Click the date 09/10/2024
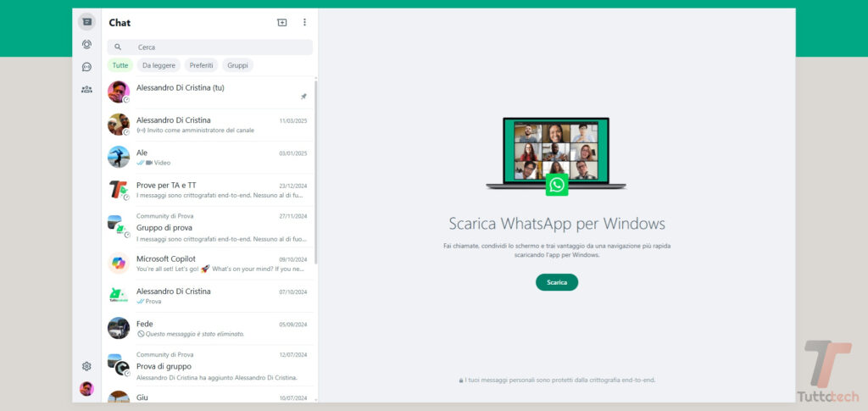 click(292, 259)
